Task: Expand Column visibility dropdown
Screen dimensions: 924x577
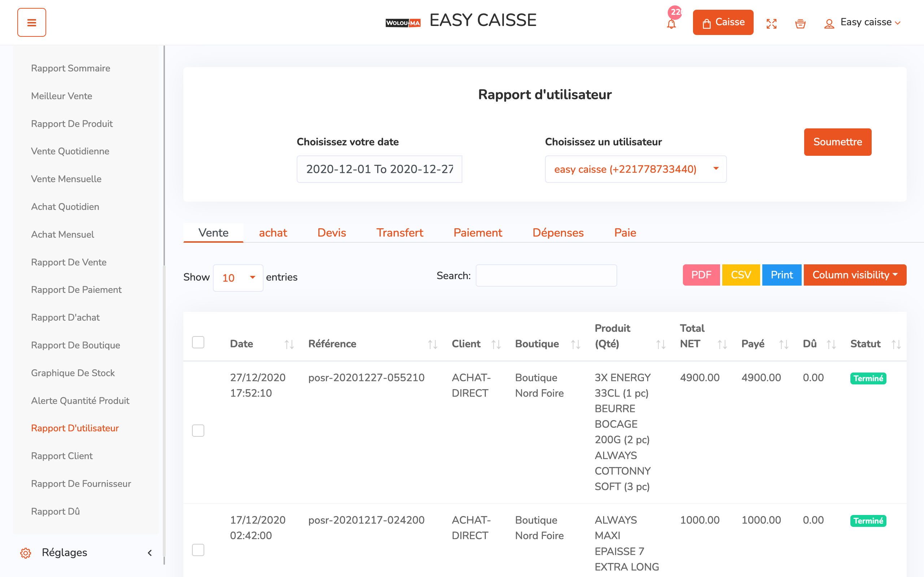Action: 854,275
